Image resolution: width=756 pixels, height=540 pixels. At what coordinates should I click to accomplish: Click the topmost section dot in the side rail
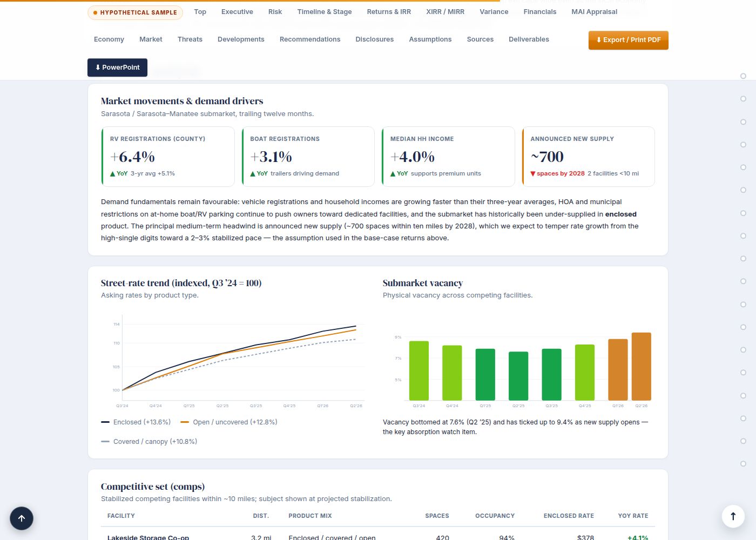click(x=743, y=76)
